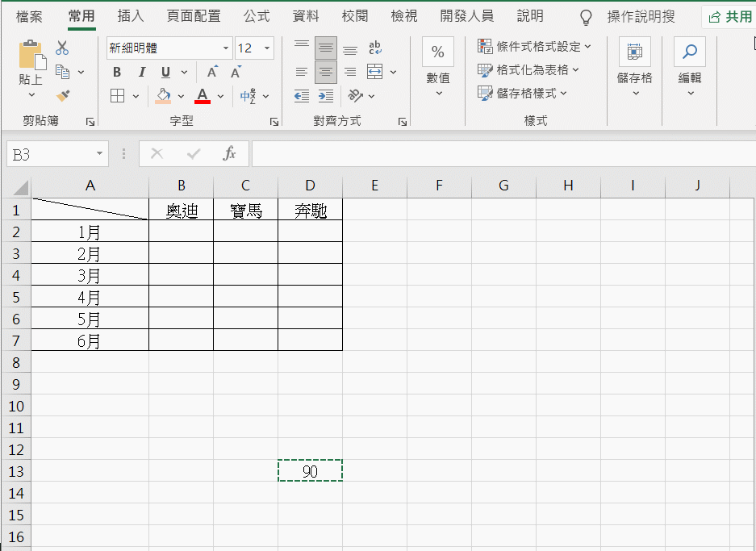
Task: Switch to the 檢視 tab
Action: 404,16
